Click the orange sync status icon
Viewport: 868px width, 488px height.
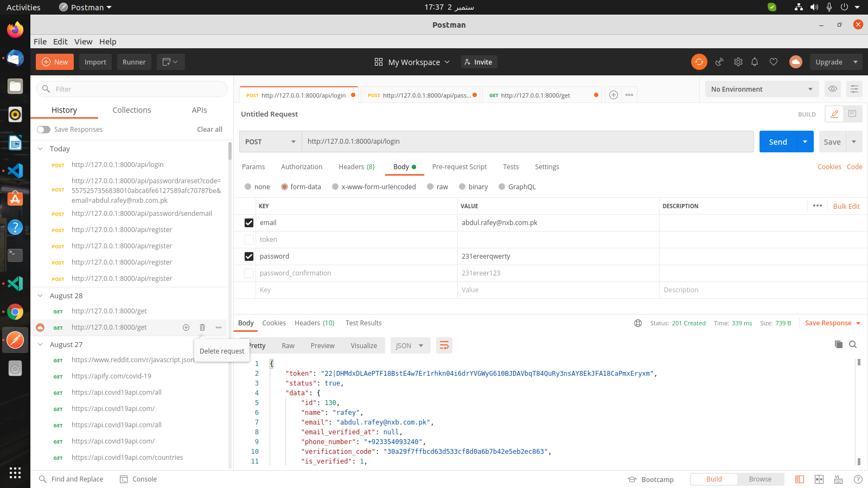pos(699,62)
